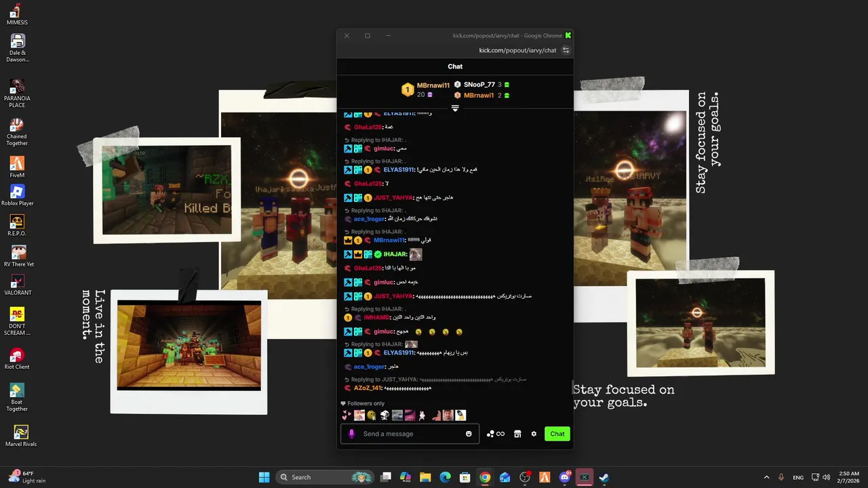Open top gifter MBrnawi11 on leaderboard

click(433, 85)
